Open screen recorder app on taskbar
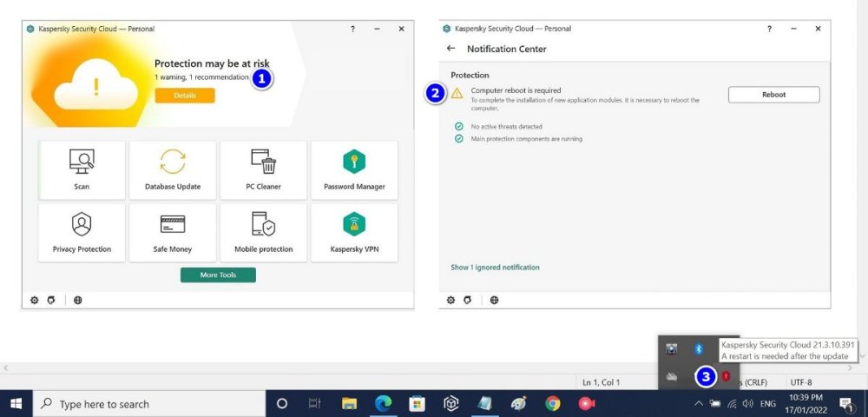Image resolution: width=868 pixels, height=417 pixels. coord(586,404)
